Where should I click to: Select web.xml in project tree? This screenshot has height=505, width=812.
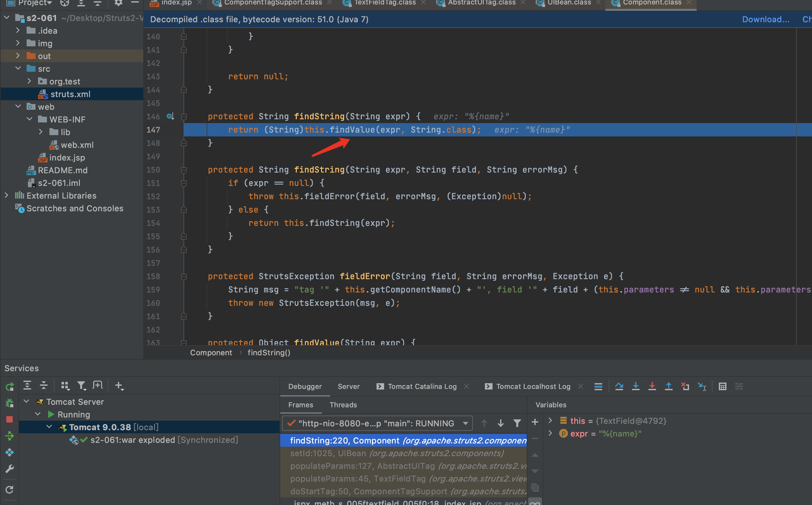click(x=77, y=145)
